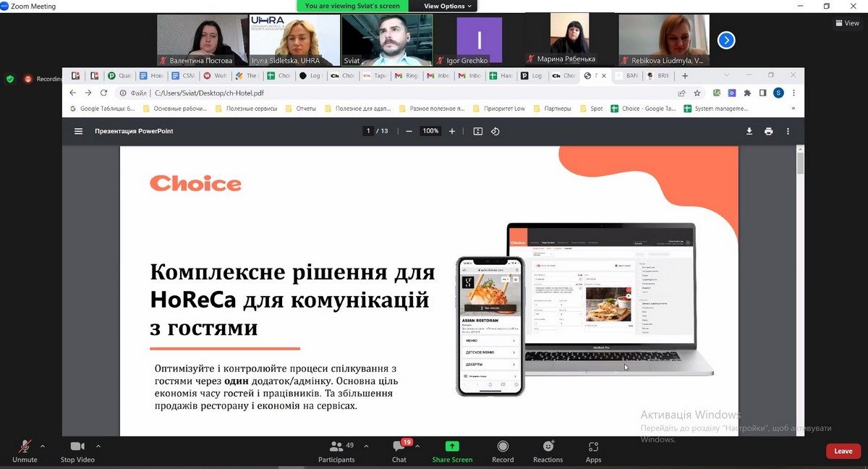868x469 pixels.
Task: Download the PDF file
Action: 749,131
